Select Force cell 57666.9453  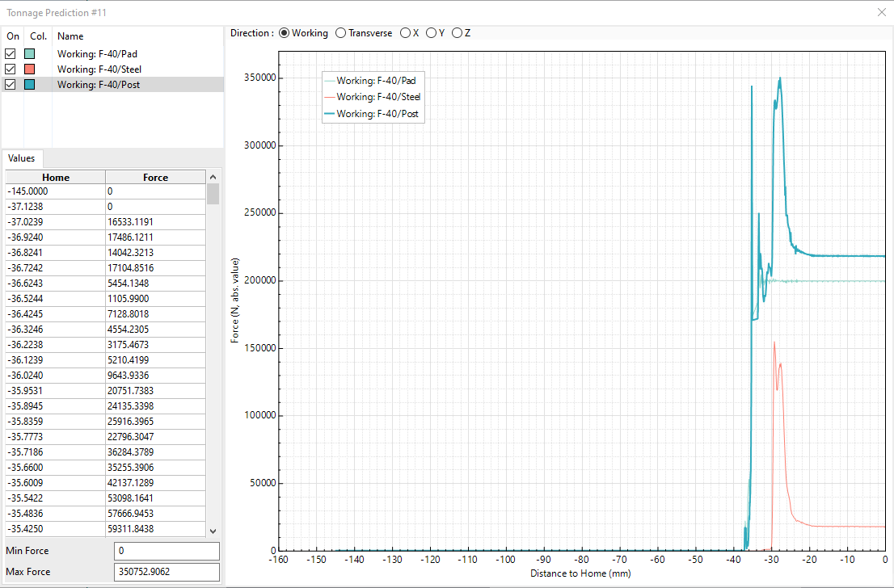[x=156, y=514]
